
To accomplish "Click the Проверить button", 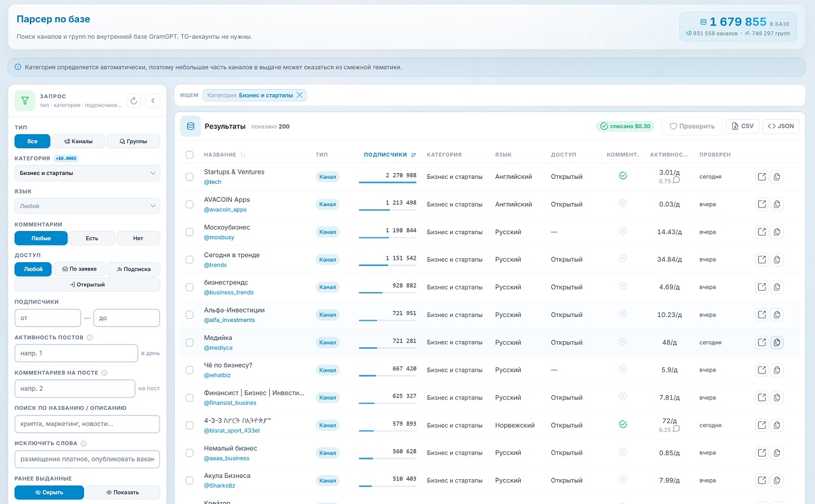I will pos(691,126).
